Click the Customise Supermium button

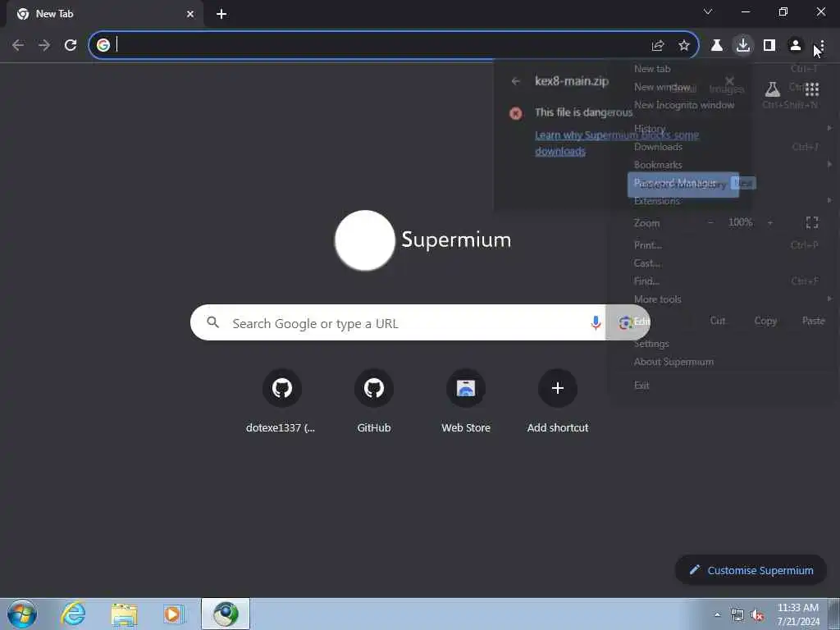[751, 570]
